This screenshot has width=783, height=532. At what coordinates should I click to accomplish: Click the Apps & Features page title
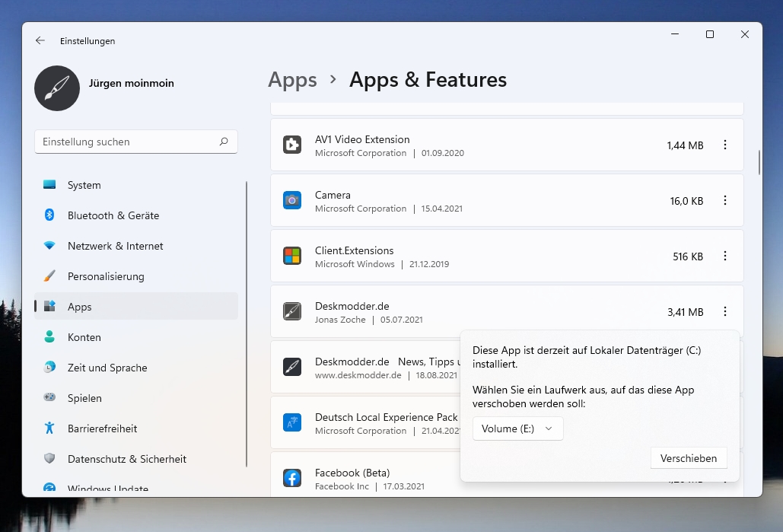(x=428, y=79)
